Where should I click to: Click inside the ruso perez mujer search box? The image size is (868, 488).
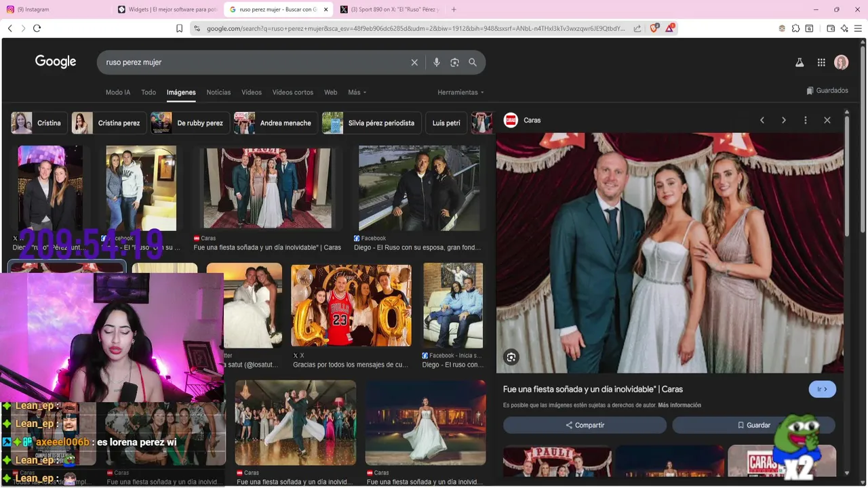tap(254, 62)
